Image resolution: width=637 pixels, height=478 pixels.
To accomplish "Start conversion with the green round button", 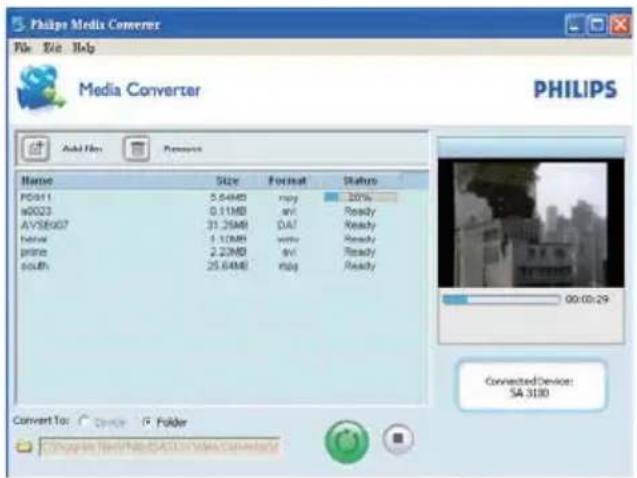I will 347,442.
